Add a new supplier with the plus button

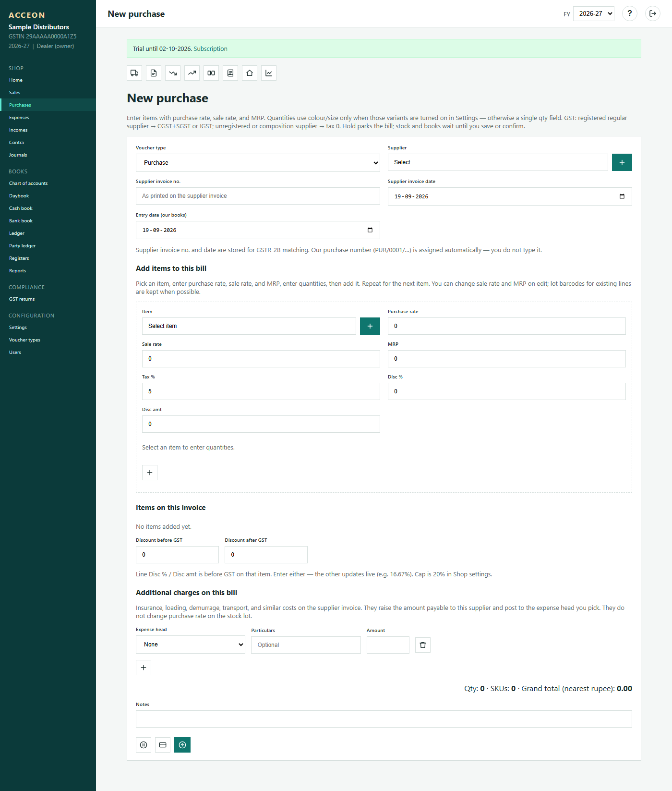(x=622, y=162)
